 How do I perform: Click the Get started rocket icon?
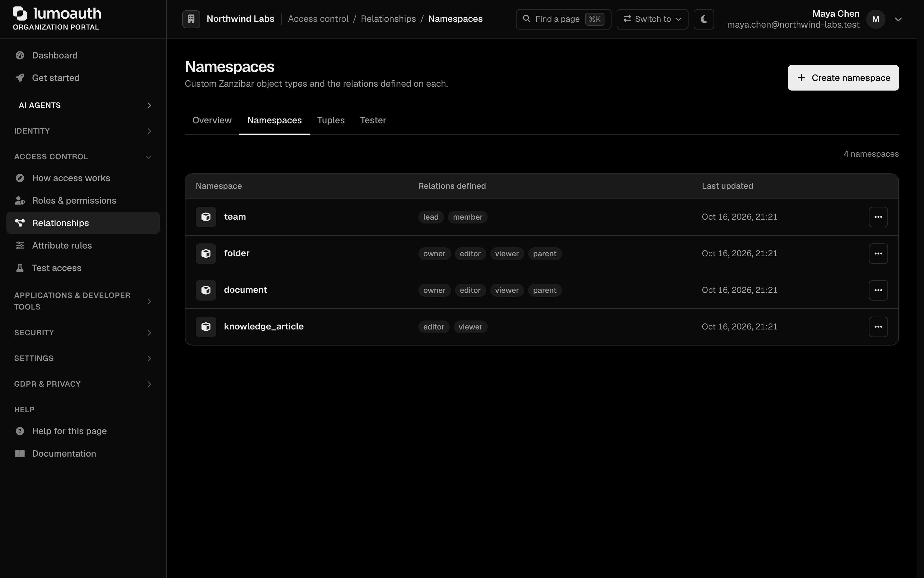20,78
